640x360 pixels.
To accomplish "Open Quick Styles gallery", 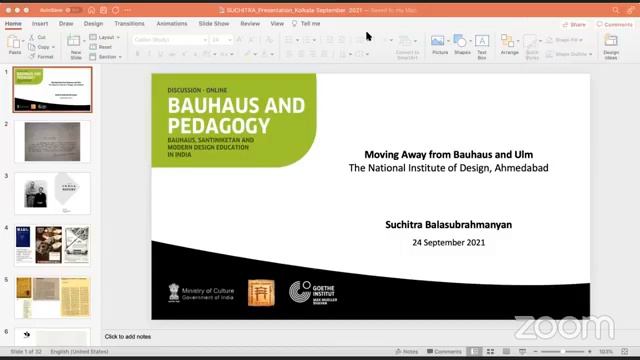I will pyautogui.click(x=532, y=47).
